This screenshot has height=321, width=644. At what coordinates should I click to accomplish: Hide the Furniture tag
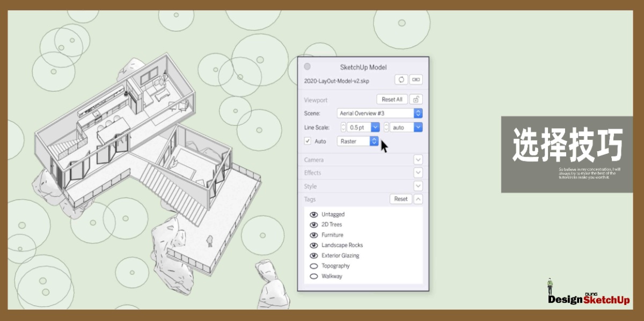pyautogui.click(x=314, y=235)
